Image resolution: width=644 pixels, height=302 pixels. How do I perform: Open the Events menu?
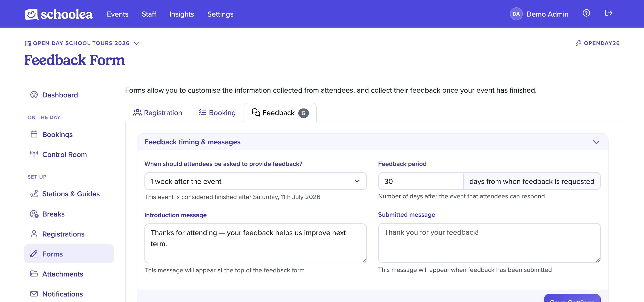point(118,14)
